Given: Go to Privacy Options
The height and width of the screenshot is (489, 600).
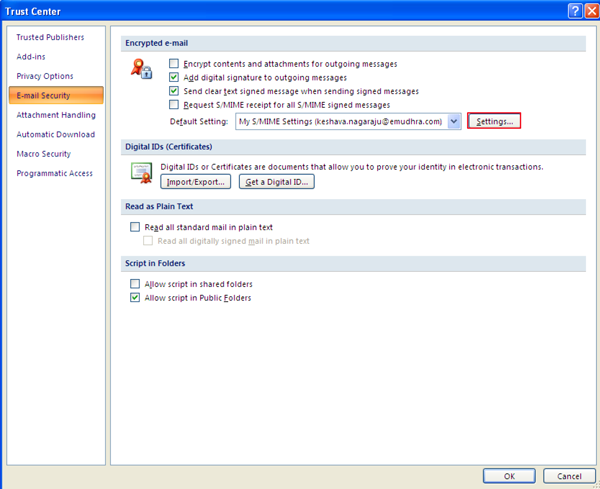Looking at the screenshot, I should [45, 76].
